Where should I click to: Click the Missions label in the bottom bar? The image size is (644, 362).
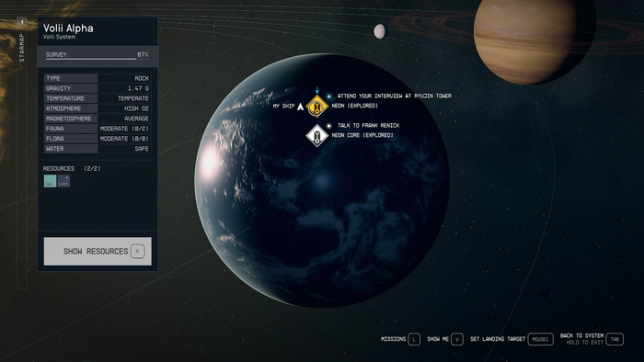pos(393,339)
